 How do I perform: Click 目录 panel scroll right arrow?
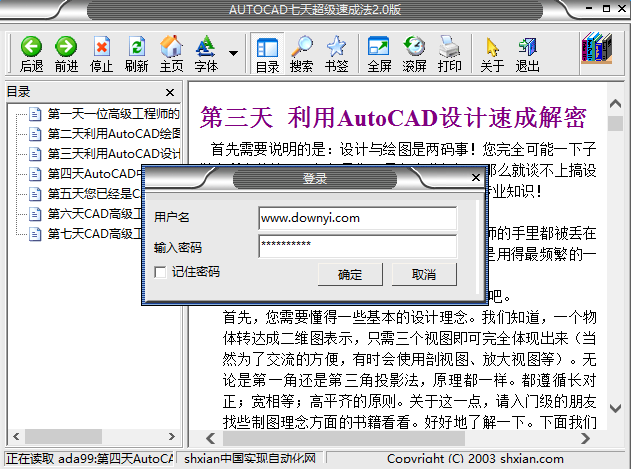[x=172, y=436]
